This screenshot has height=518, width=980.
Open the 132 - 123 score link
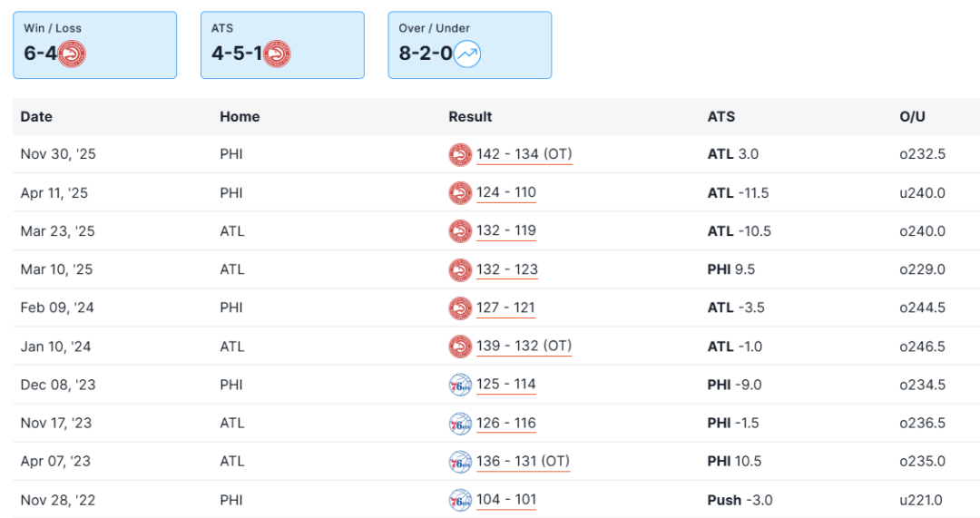point(506,269)
